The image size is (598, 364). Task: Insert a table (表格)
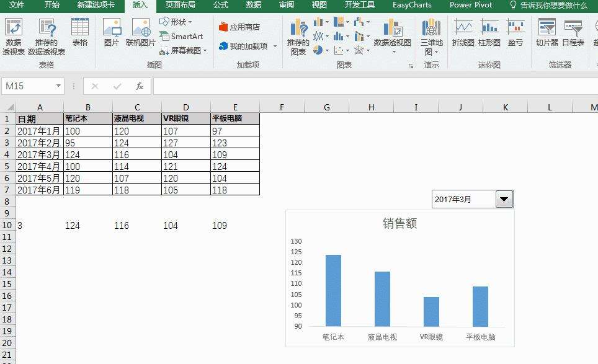pyautogui.click(x=79, y=33)
